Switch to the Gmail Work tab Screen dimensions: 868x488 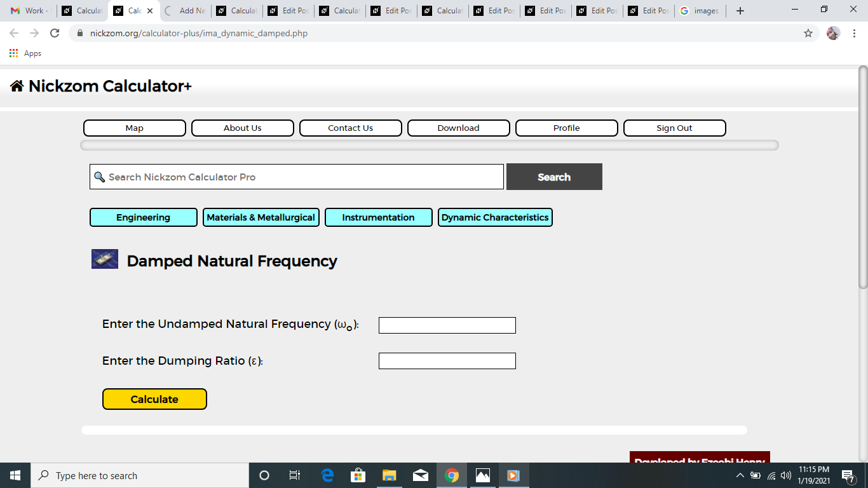[29, 11]
